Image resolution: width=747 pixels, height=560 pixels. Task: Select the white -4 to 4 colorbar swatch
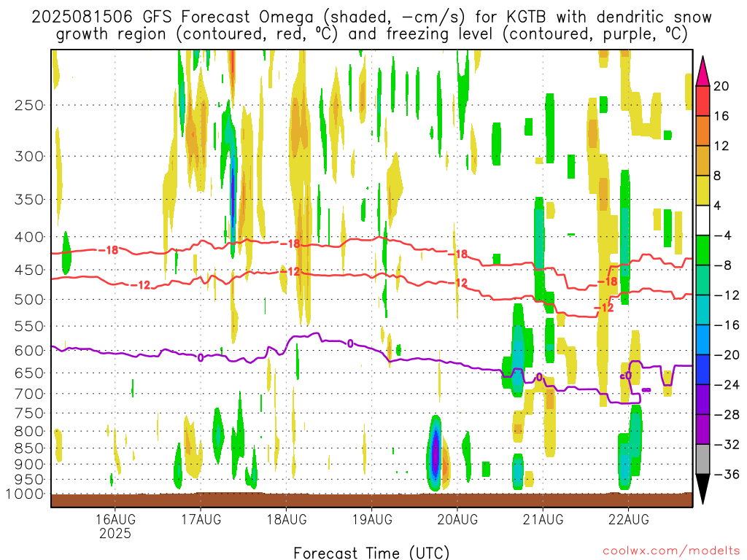coord(703,220)
